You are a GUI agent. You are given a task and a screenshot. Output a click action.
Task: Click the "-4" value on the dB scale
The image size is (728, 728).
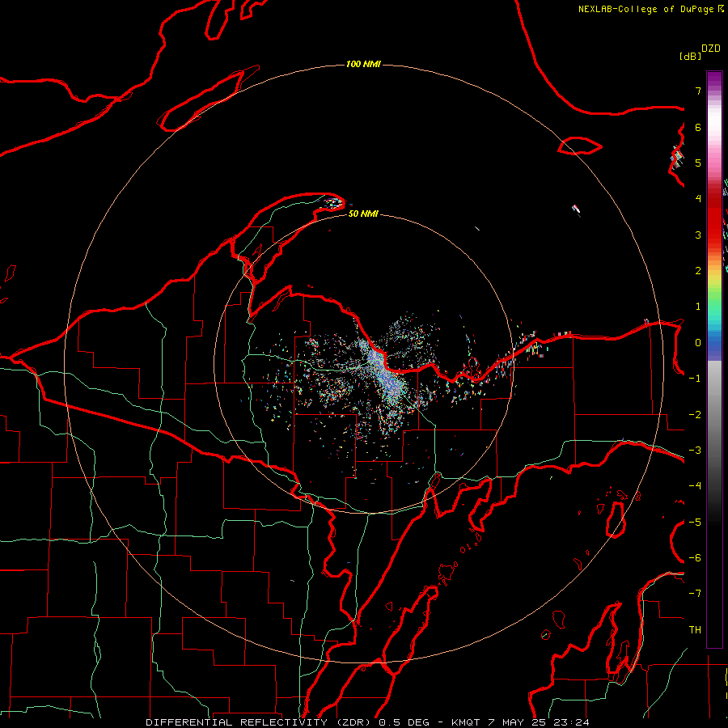695,486
